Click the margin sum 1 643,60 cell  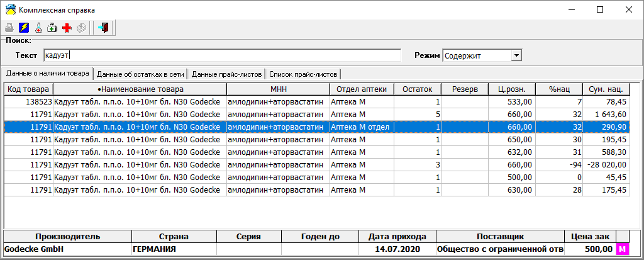[606, 115]
